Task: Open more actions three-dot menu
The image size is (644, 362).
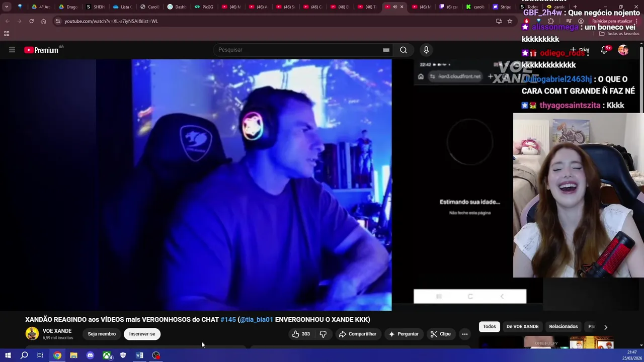Action: click(465, 334)
